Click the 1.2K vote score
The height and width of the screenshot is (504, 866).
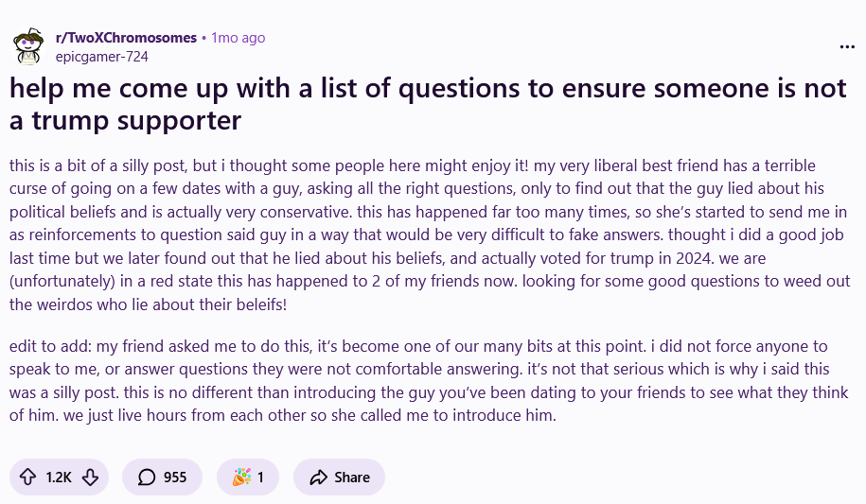(59, 478)
